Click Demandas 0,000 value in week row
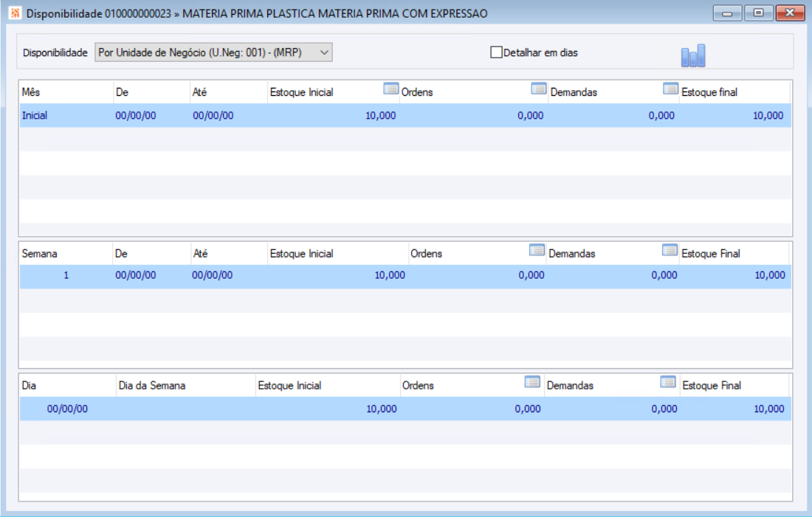This screenshot has width=812, height=517. (x=664, y=275)
